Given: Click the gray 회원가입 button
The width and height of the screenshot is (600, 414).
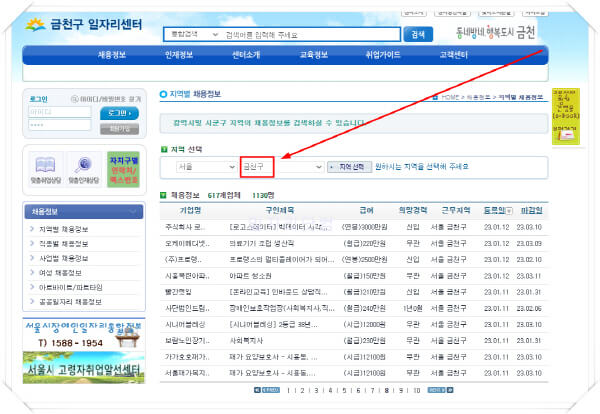Looking at the screenshot, I should point(119,129).
